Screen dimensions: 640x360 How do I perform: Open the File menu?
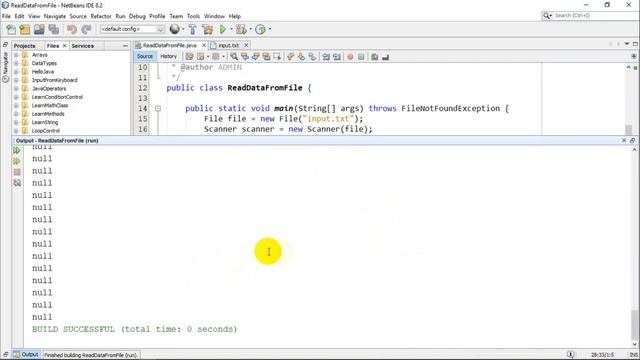6,16
